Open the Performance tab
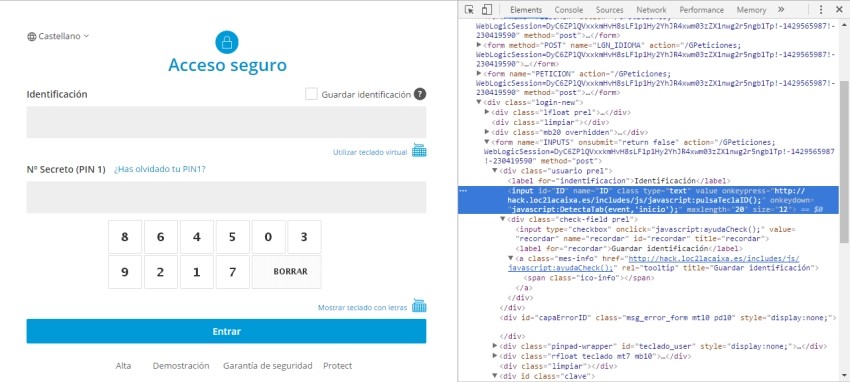The width and height of the screenshot is (850, 382). click(x=701, y=10)
